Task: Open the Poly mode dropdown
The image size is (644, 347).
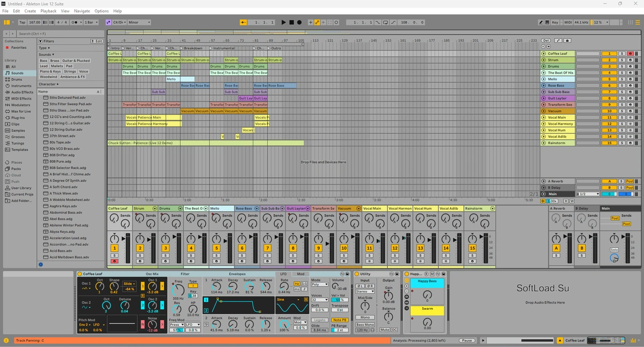Action: click(x=319, y=285)
